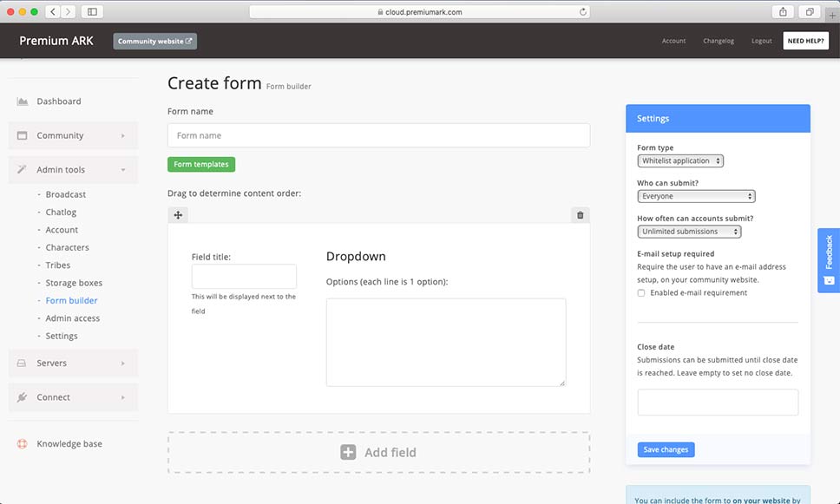
Task: Click the Admin tools wrench icon
Action: (23, 169)
